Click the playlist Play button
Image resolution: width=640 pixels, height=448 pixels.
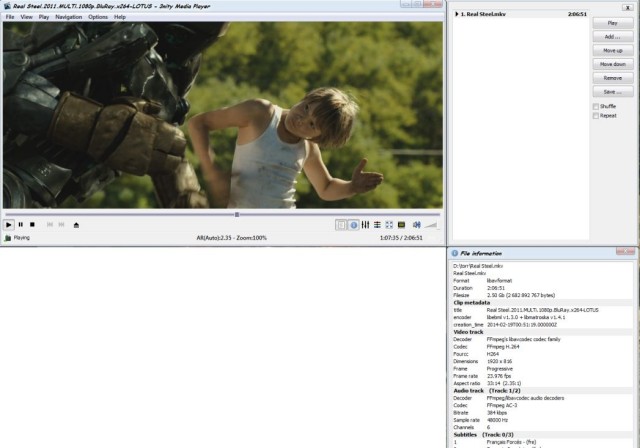[x=613, y=23]
